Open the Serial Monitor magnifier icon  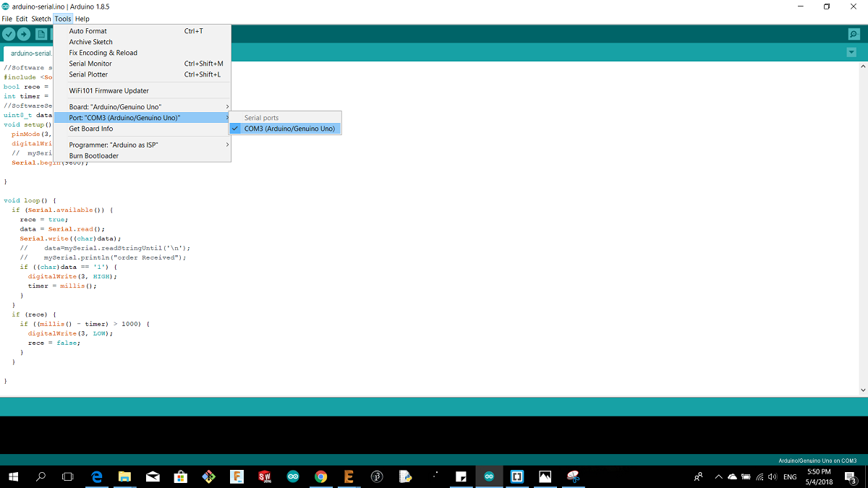(854, 34)
